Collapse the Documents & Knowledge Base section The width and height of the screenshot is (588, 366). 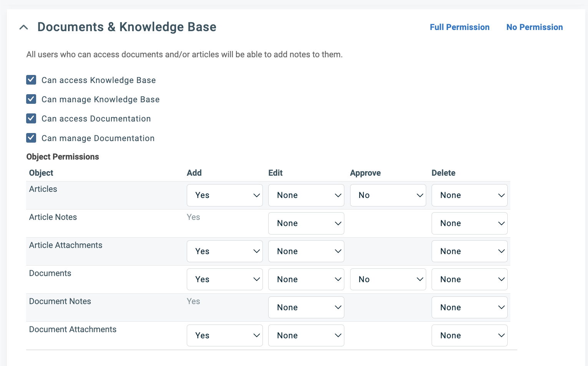pos(24,27)
